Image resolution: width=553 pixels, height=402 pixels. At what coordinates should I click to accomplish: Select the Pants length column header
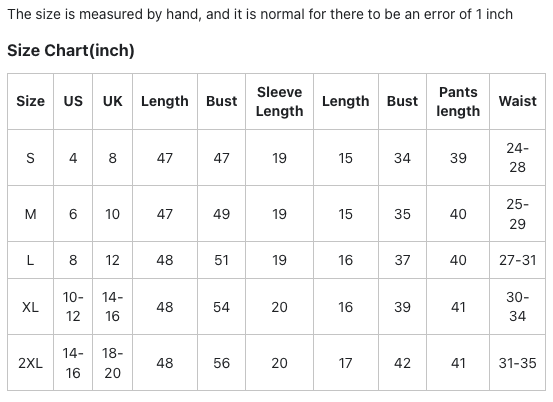point(458,102)
